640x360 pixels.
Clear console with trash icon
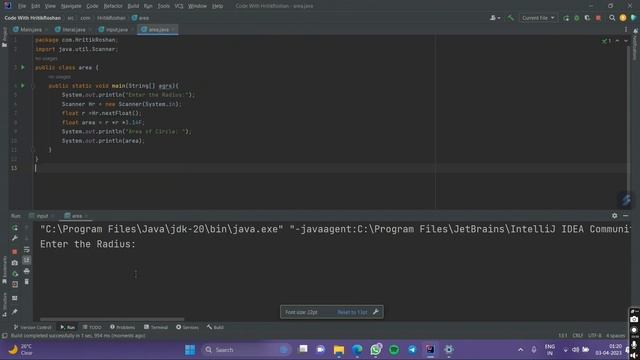(x=27, y=282)
